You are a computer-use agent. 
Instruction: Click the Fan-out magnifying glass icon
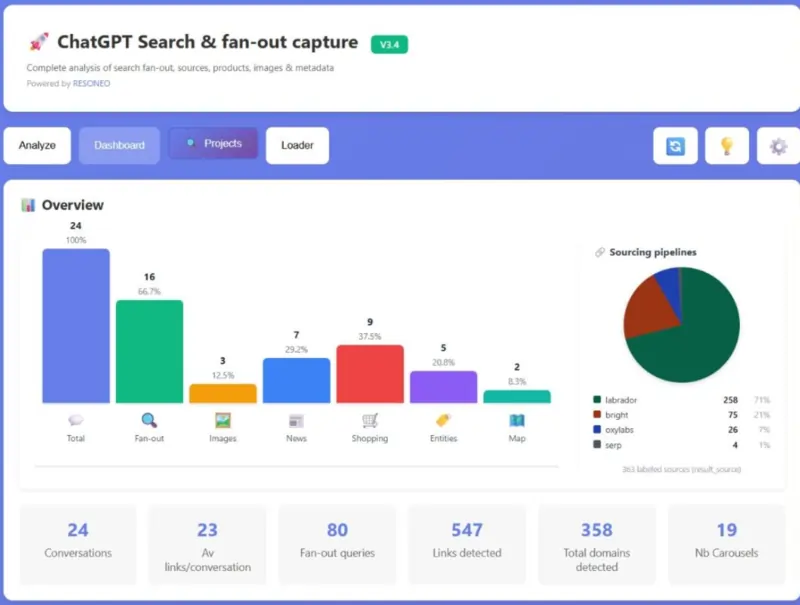(149, 420)
